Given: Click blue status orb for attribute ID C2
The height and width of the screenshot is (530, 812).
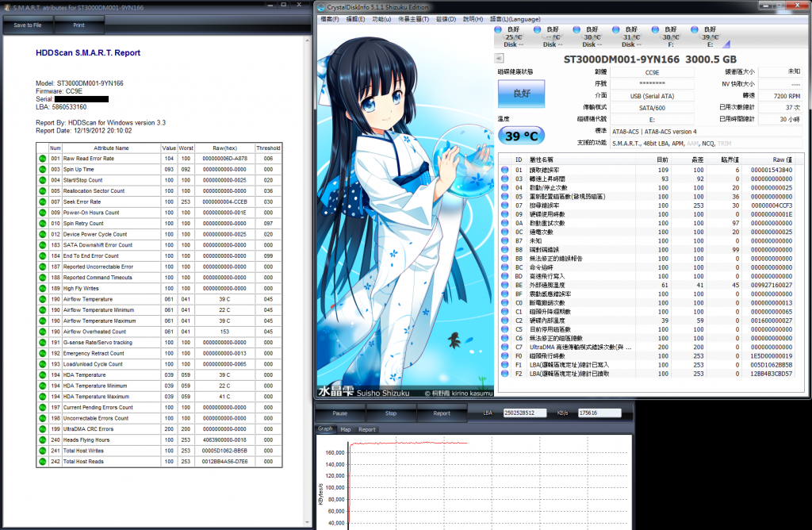Looking at the screenshot, I should [505, 321].
